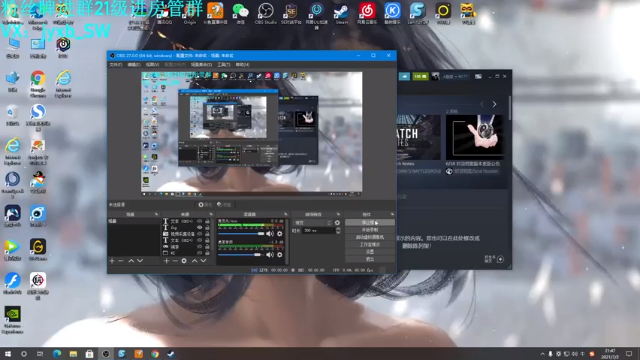Open WeChat desktop shortcut

click(x=240, y=13)
